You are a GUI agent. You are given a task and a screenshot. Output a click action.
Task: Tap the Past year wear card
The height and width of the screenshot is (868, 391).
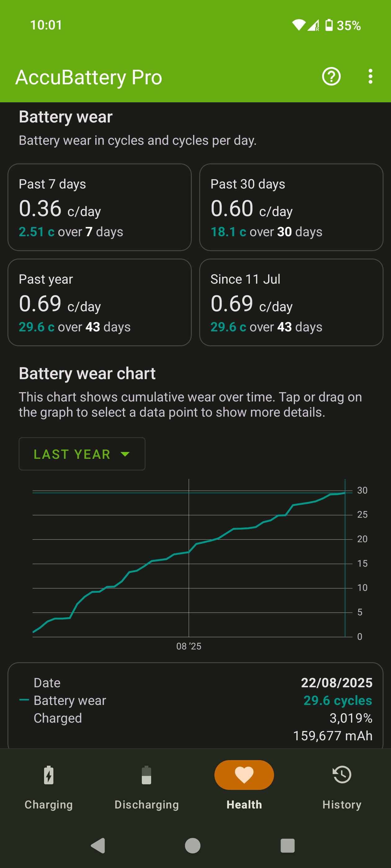100,302
